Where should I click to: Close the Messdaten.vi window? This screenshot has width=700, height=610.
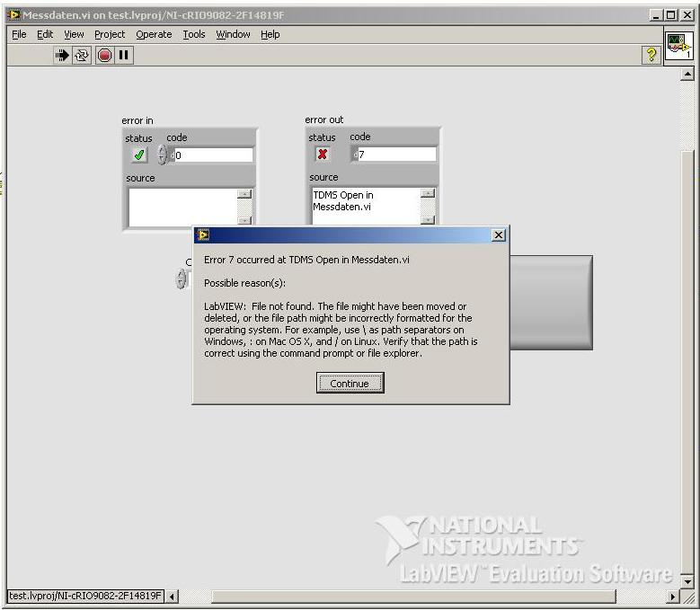point(687,15)
